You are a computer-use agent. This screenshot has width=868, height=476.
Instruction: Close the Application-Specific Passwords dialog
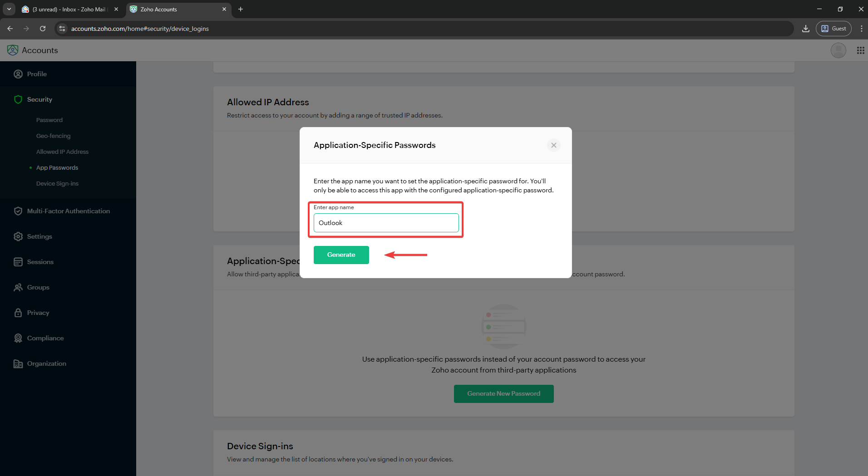coord(553,145)
